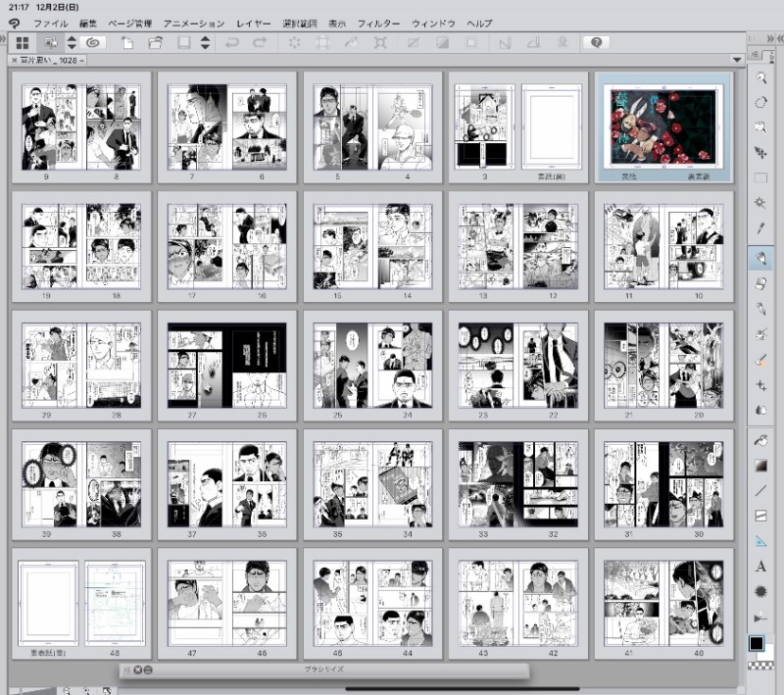Click the Redo arrow icon
784x695 pixels.
pyautogui.click(x=260, y=43)
